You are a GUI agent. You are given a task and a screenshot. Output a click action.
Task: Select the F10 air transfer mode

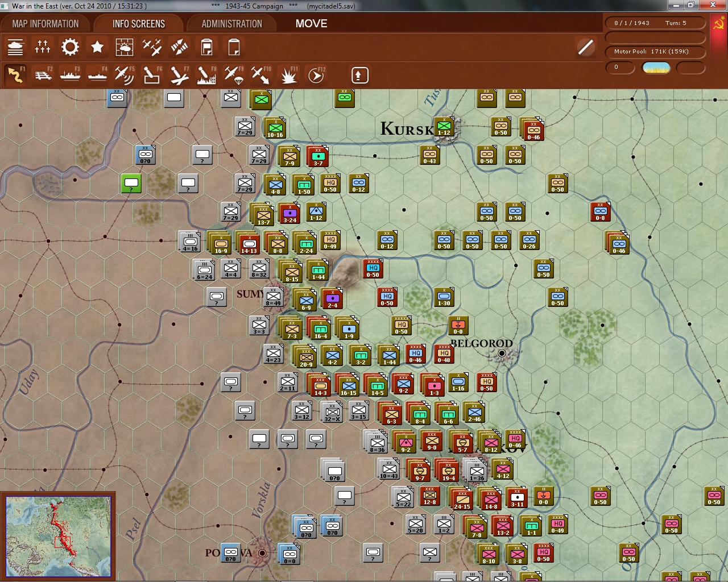tap(261, 75)
